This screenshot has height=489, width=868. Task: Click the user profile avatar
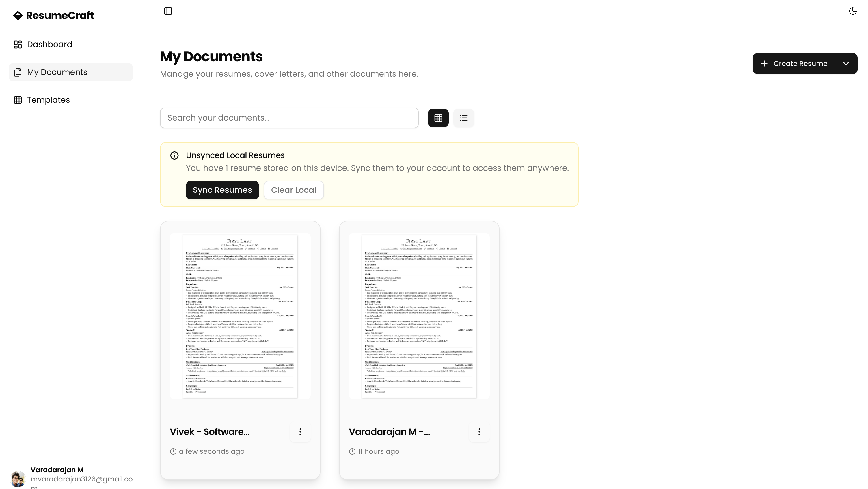[18, 479]
